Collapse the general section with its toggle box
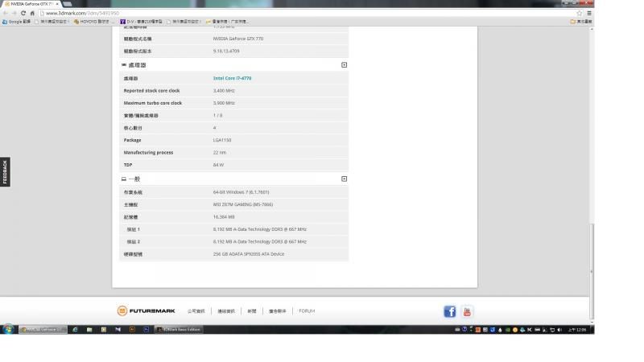Image resolution: width=644 pixels, height=362 pixels. pos(345,179)
